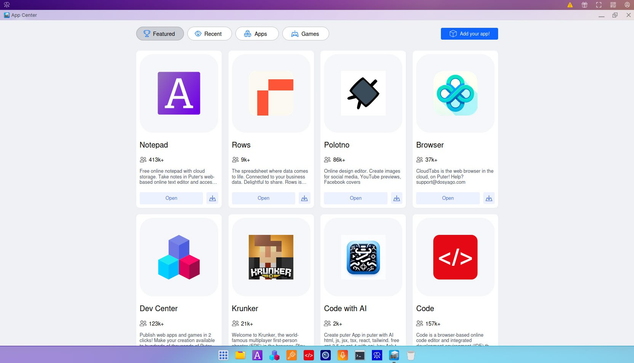The image size is (634, 363).
Task: Click the Polotno app icon tile
Action: (363, 93)
